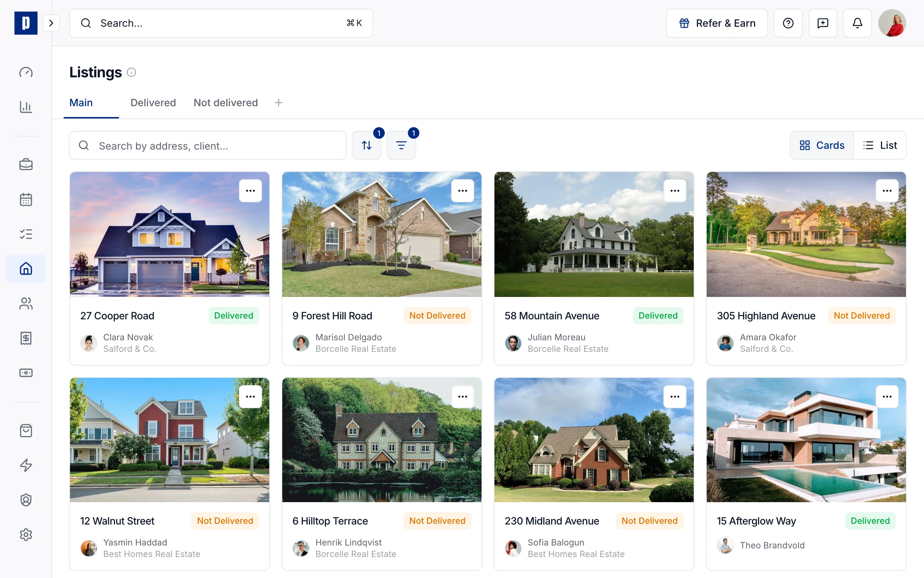Switch to the Delivered tab
The width and height of the screenshot is (924, 578).
[153, 103]
